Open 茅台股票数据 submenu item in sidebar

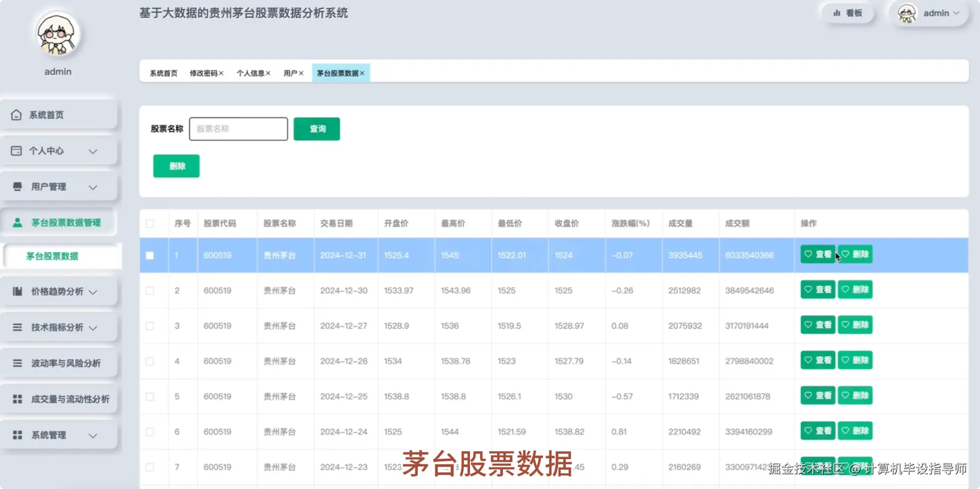tap(62, 256)
